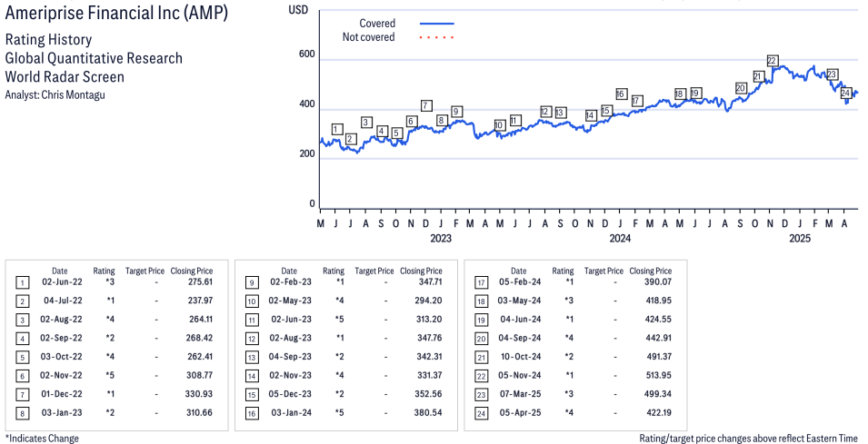The image size is (868, 444).
Task: Select the closing price 513.95
Action: point(659,375)
